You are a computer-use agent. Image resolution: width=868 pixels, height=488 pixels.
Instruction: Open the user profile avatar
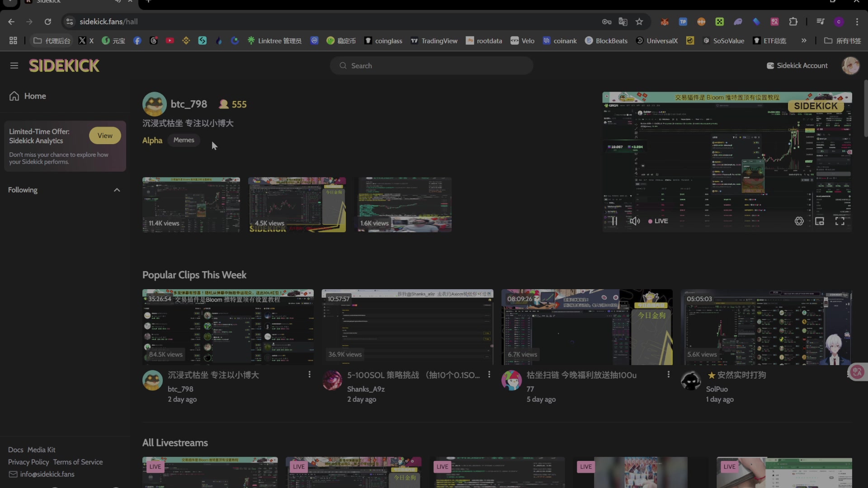850,66
